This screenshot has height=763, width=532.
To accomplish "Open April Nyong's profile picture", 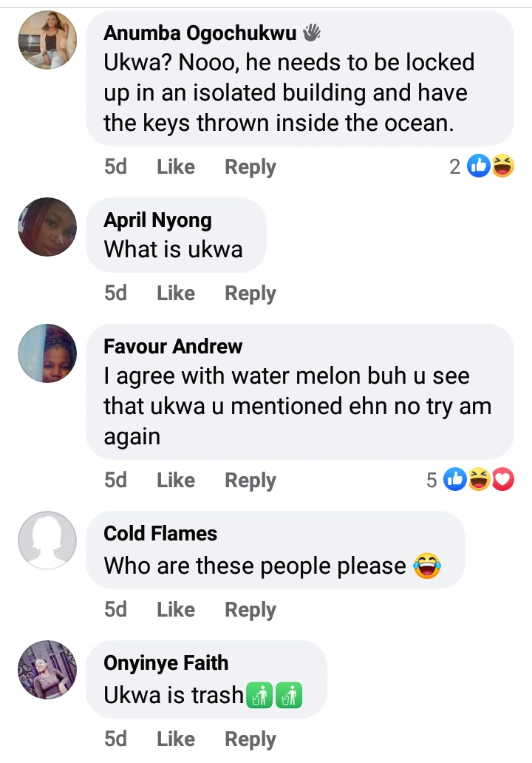I will pos(47,227).
